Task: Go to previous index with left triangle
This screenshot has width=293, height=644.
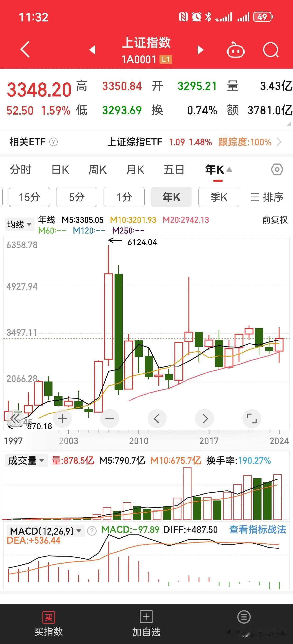Action: click(93, 50)
